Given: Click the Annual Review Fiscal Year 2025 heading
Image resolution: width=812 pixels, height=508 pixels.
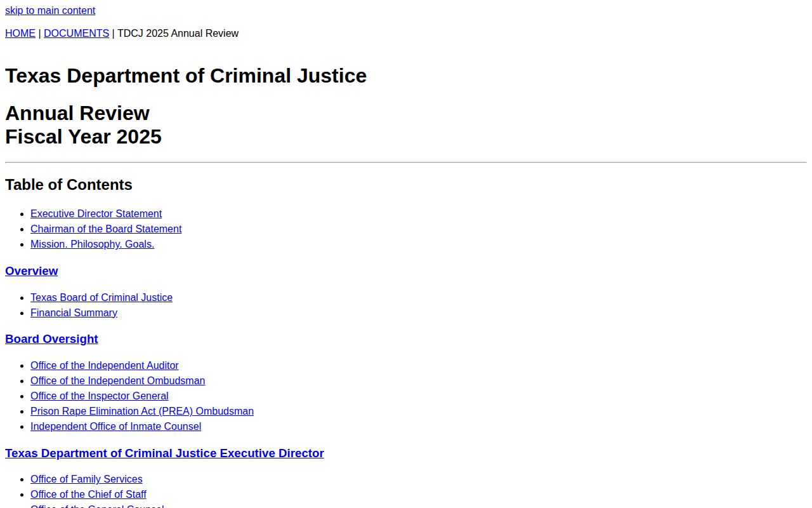Looking at the screenshot, I should [83, 125].
